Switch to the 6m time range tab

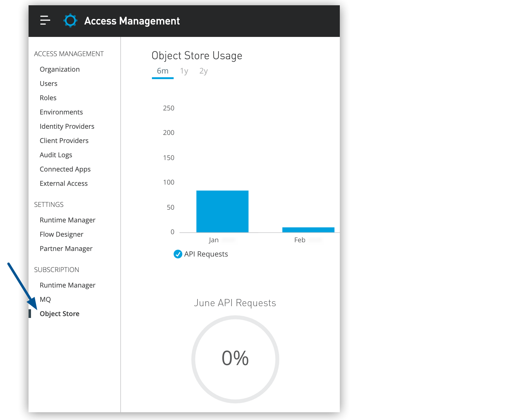[x=162, y=71]
